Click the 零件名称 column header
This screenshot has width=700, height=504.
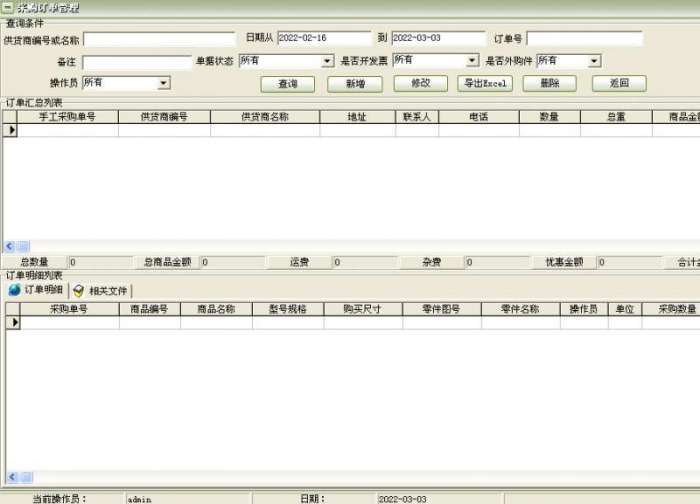(521, 309)
